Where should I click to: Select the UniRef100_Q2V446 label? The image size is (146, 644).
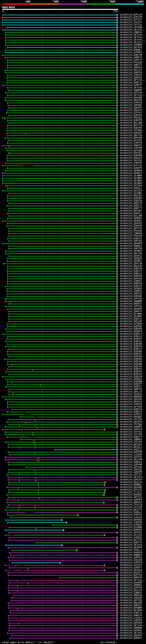tap(131, 467)
